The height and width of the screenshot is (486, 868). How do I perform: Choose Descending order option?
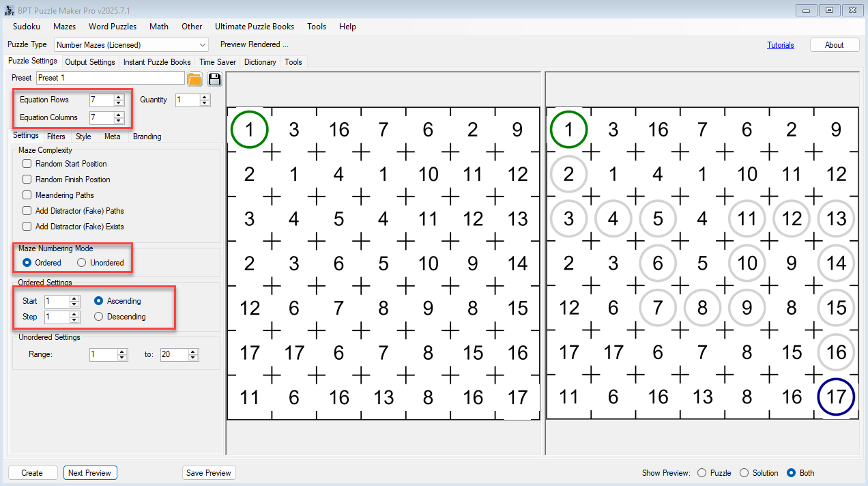[x=99, y=317]
